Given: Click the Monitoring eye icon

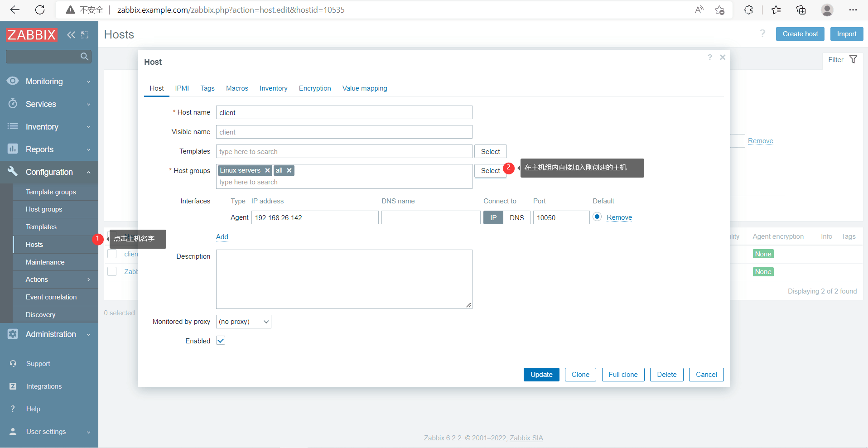Looking at the screenshot, I should click(x=13, y=81).
